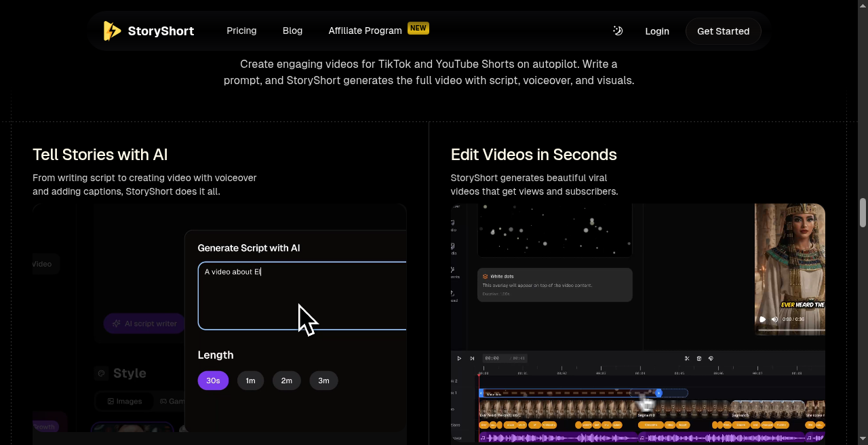The height and width of the screenshot is (445, 868).
Task: Click the White dots overlay card
Action: (555, 285)
